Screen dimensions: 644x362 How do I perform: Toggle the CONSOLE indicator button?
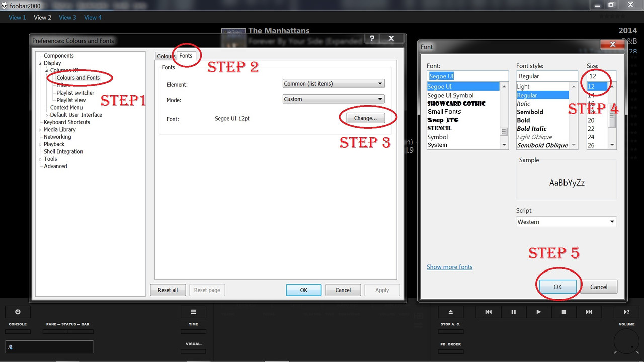(18, 332)
